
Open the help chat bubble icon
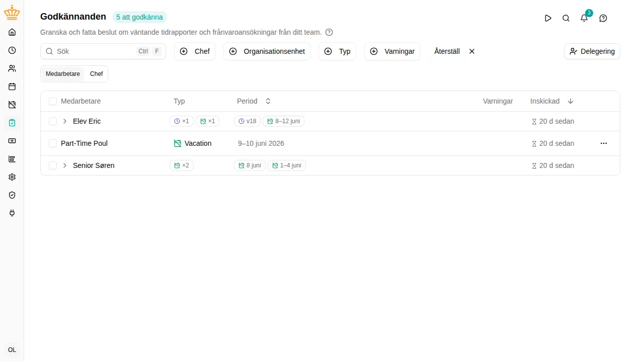click(603, 18)
